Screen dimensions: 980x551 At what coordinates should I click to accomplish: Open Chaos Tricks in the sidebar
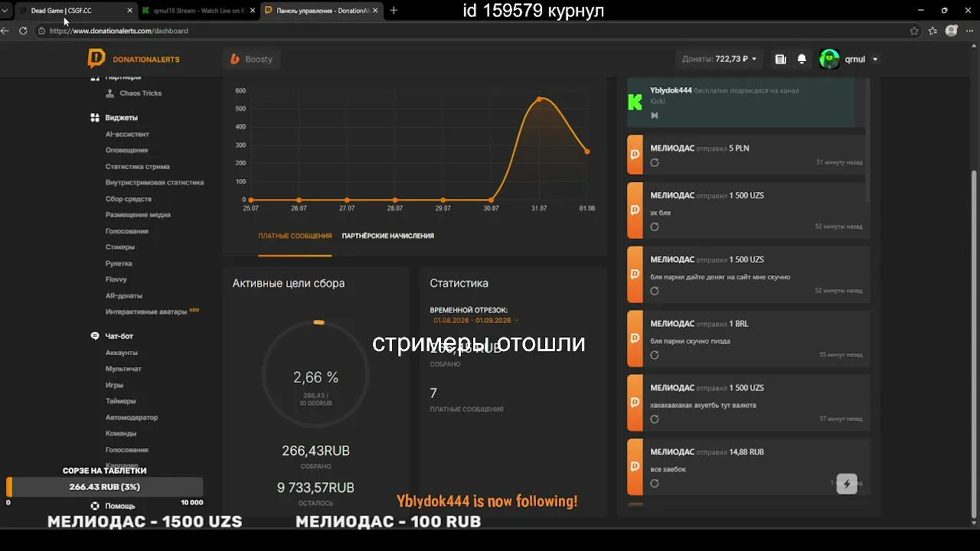pos(141,93)
